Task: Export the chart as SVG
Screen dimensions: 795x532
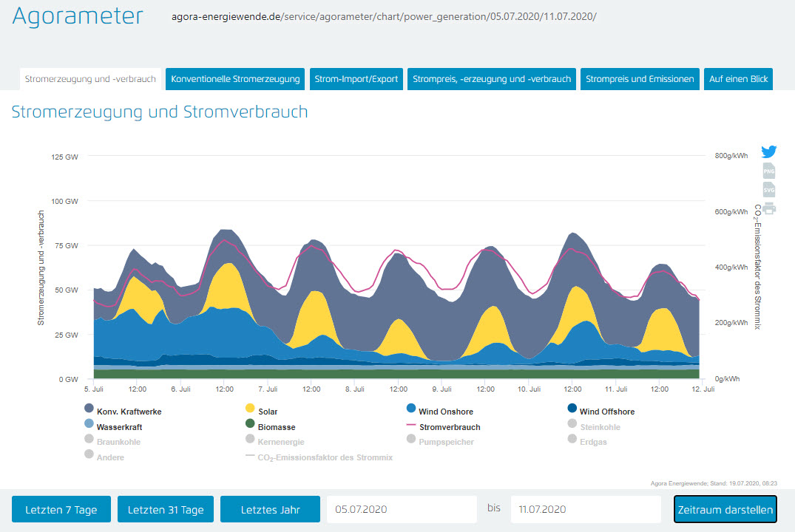Action: (x=769, y=190)
